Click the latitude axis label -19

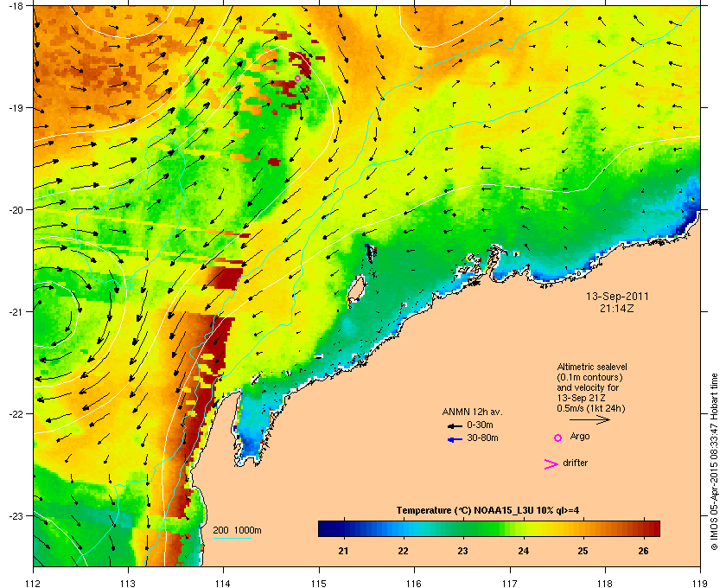click(x=16, y=108)
